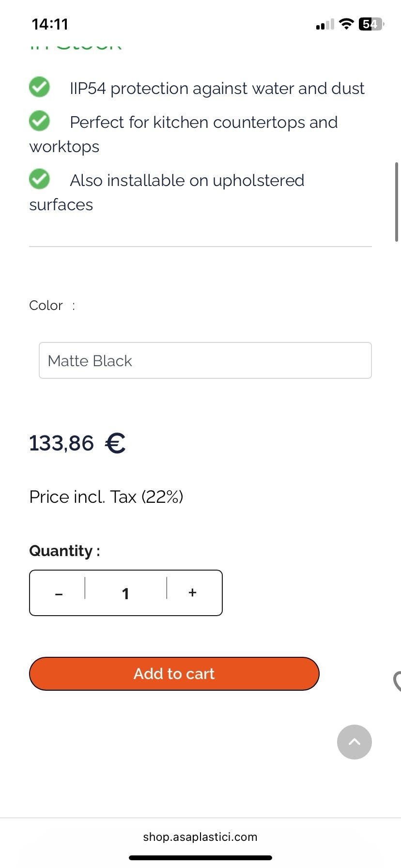Tap the battery indicator showing 54
This screenshot has width=401, height=868.
(370, 24)
